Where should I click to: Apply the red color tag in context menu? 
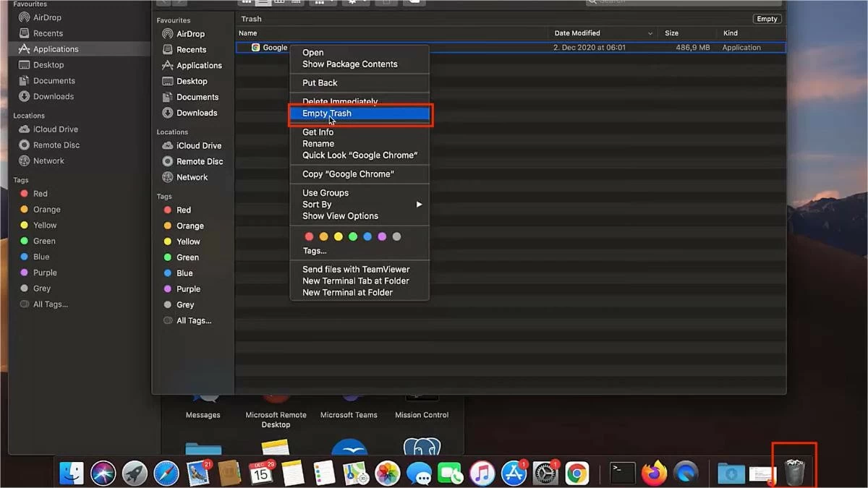pyautogui.click(x=309, y=236)
